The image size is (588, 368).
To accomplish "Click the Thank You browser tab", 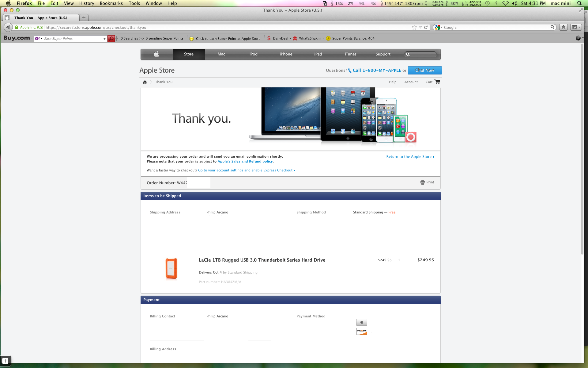I will coord(41,18).
